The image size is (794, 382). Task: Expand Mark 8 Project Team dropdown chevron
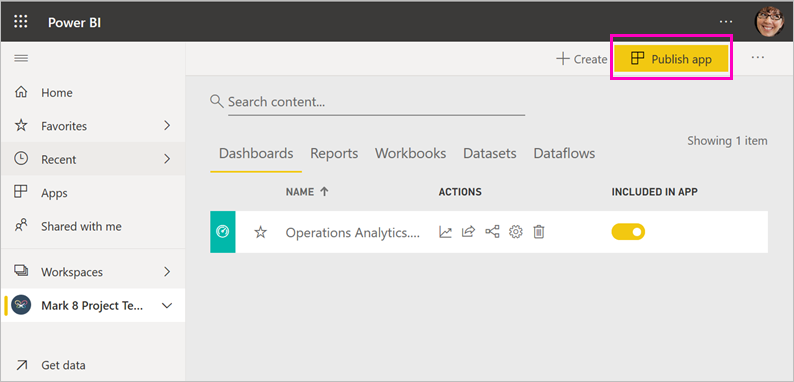167,305
